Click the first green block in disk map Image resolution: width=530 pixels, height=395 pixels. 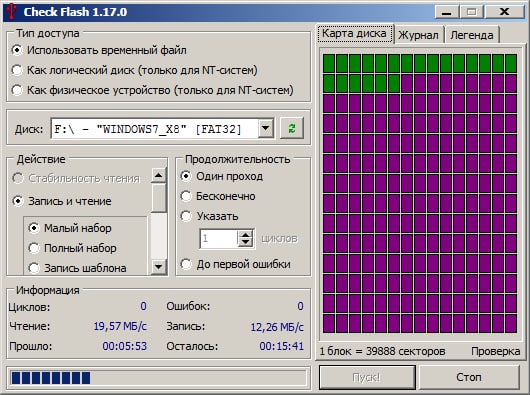(x=329, y=63)
